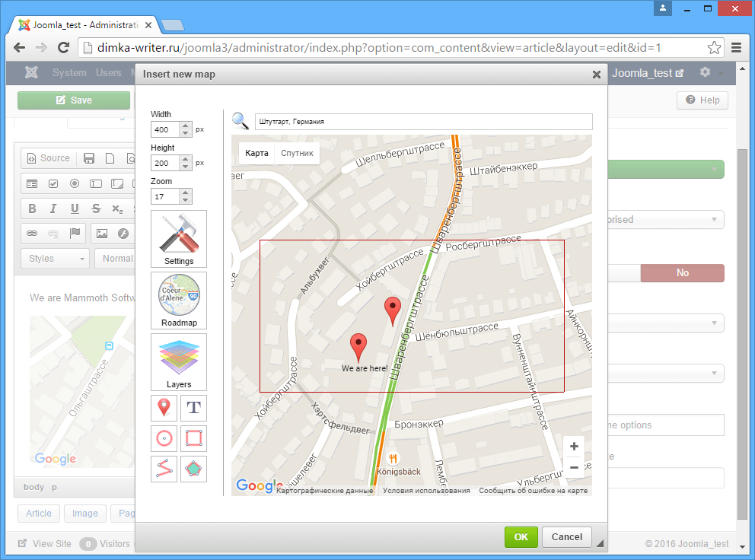Choose the text label tool
Viewport: 755px width, 560px height.
pos(193,408)
